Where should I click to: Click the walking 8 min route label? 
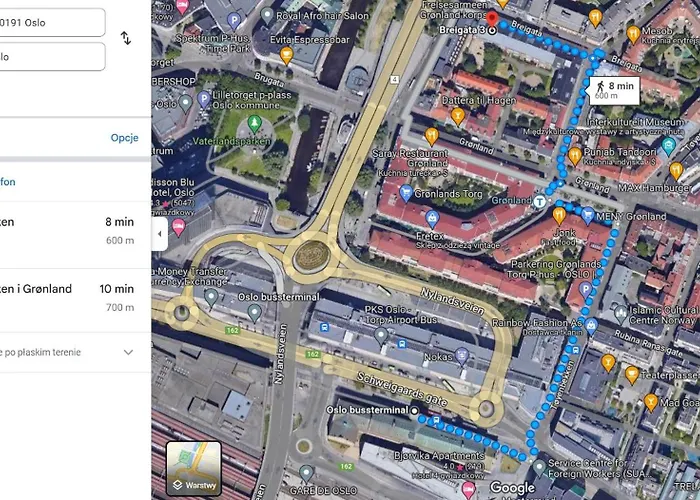(614, 90)
